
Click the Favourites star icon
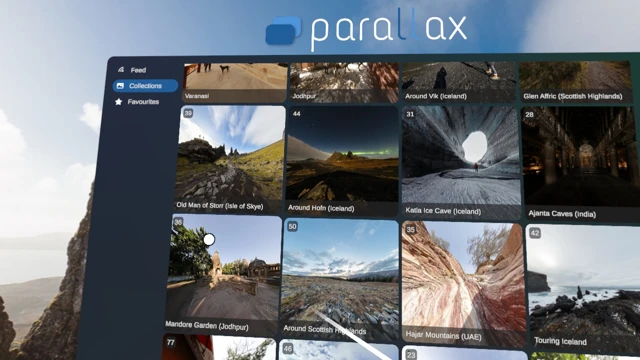pyautogui.click(x=118, y=102)
